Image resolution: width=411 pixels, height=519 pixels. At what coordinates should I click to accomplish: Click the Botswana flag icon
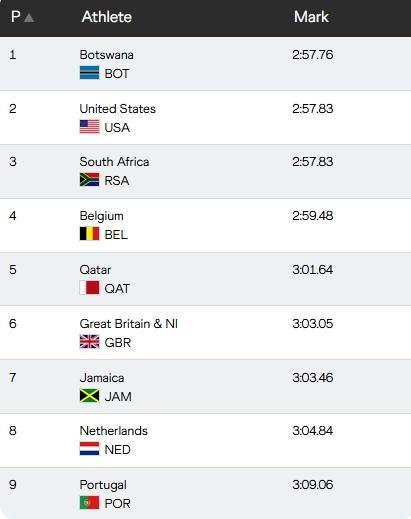coord(89,73)
